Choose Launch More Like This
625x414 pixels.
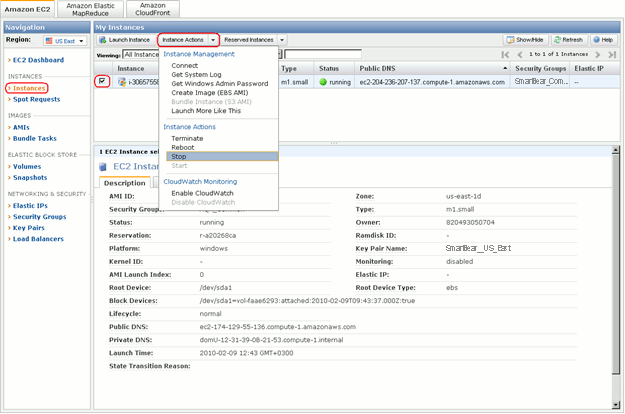click(x=206, y=111)
